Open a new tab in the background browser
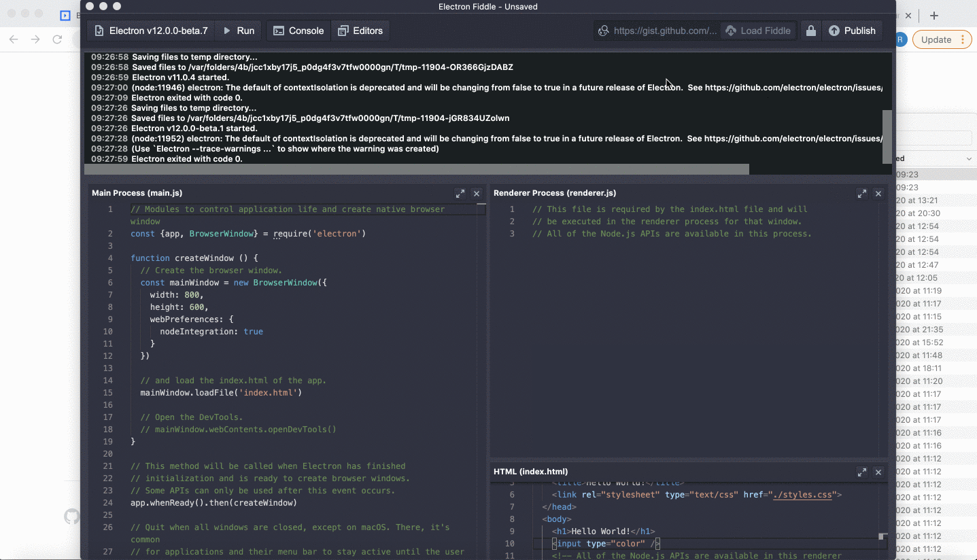This screenshot has height=560, width=977. [x=934, y=16]
